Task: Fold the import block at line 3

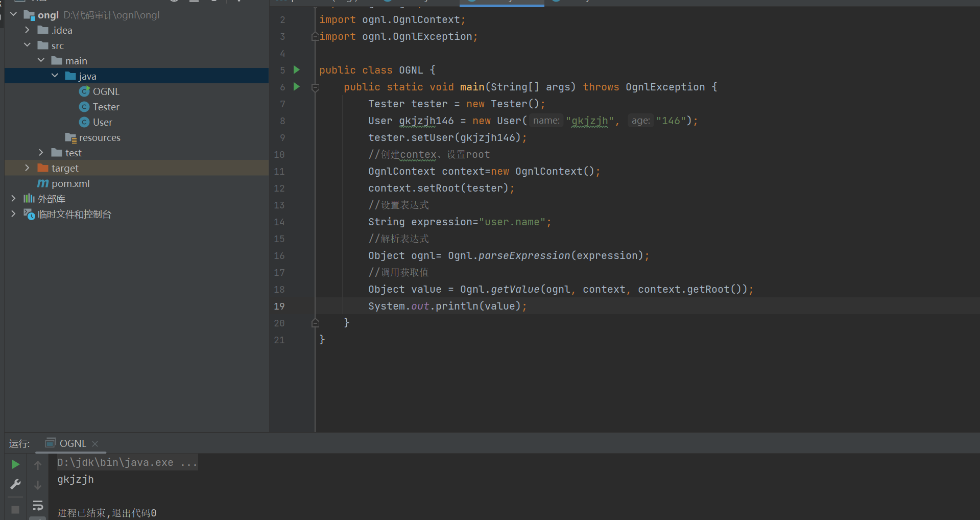Action: click(315, 37)
